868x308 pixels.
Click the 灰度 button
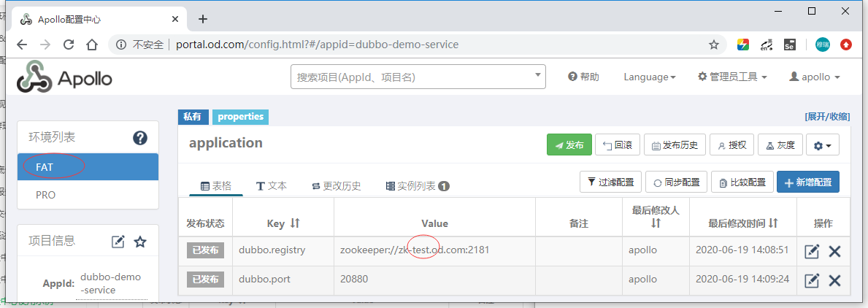[x=780, y=145]
